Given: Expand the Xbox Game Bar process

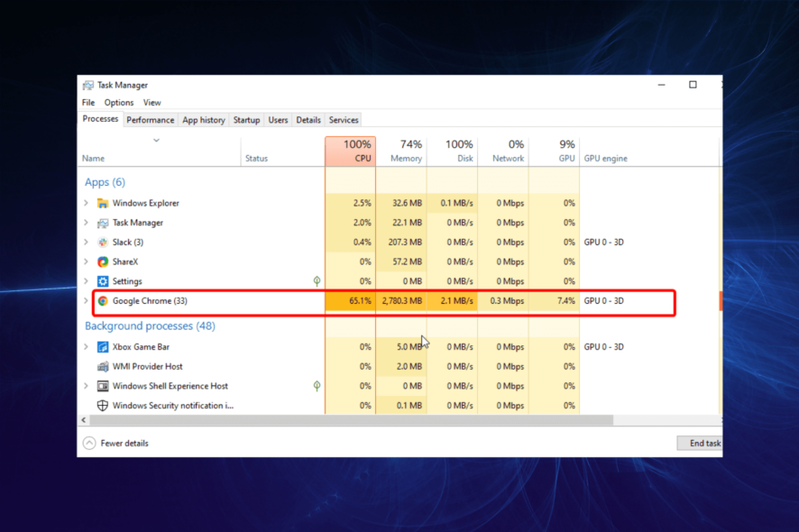Looking at the screenshot, I should (86, 346).
